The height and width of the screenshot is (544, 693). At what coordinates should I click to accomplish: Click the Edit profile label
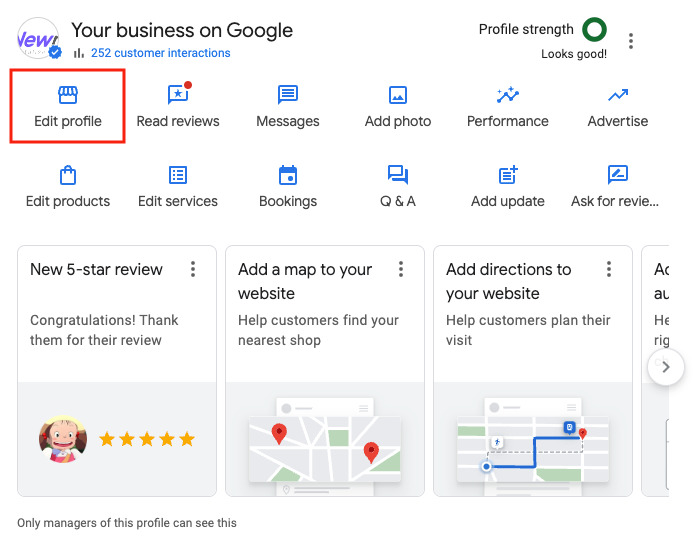tap(68, 121)
